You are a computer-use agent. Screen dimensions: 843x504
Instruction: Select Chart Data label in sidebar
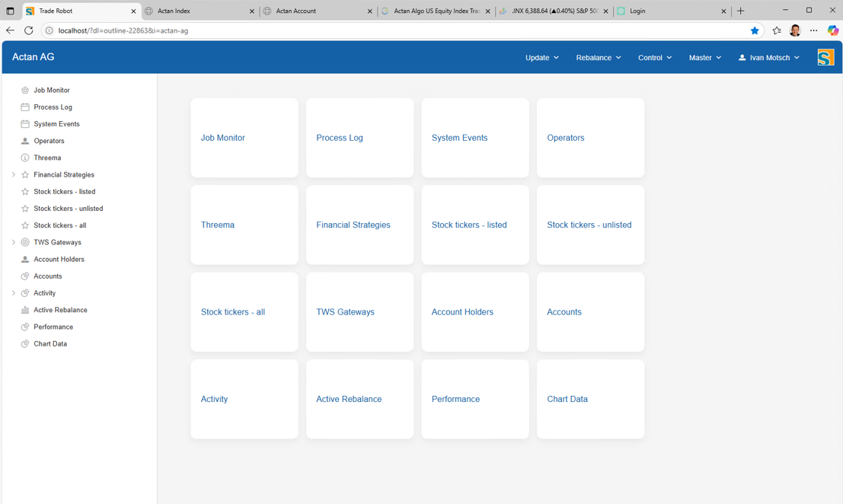coord(50,344)
